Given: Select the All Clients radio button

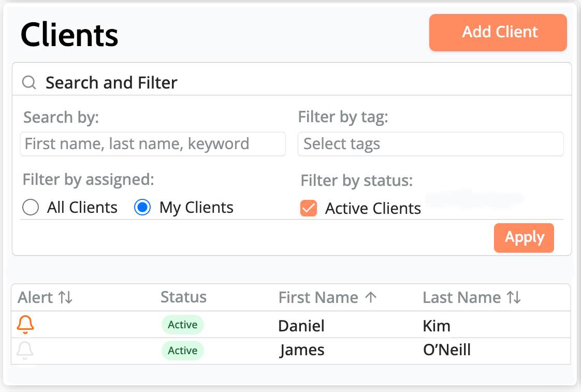Looking at the screenshot, I should [x=31, y=208].
